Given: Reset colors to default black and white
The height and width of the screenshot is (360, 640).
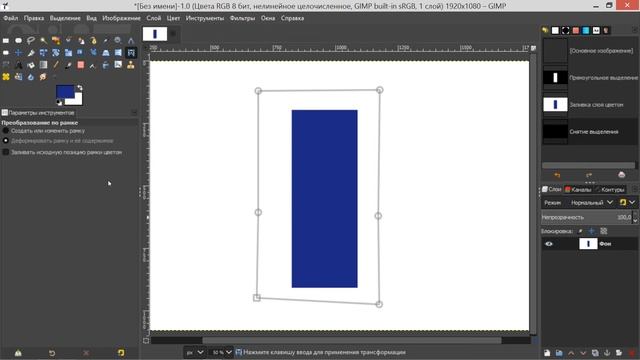Looking at the screenshot, I should (x=59, y=102).
